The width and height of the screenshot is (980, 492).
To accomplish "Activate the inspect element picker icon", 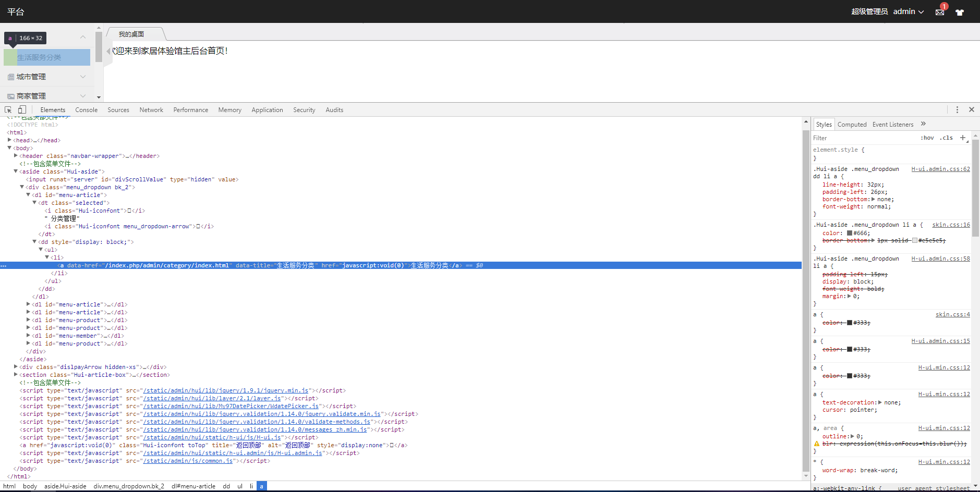I will [x=8, y=109].
